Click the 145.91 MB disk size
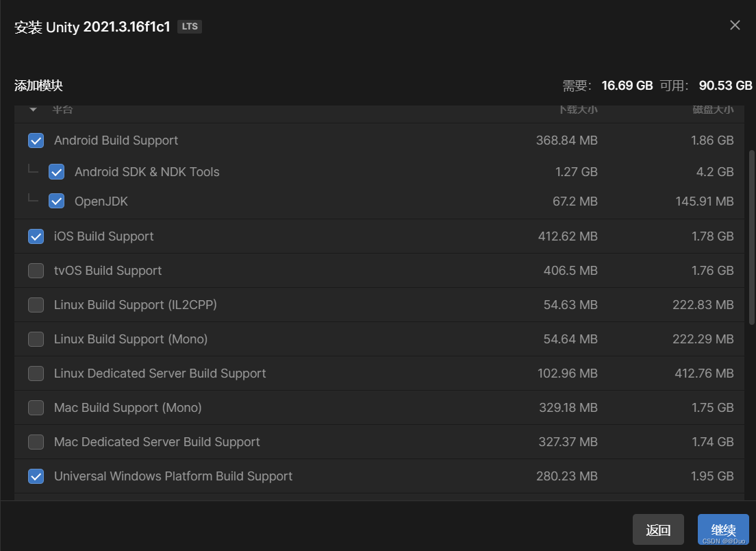Screen dimensions: 756x551 pos(705,201)
